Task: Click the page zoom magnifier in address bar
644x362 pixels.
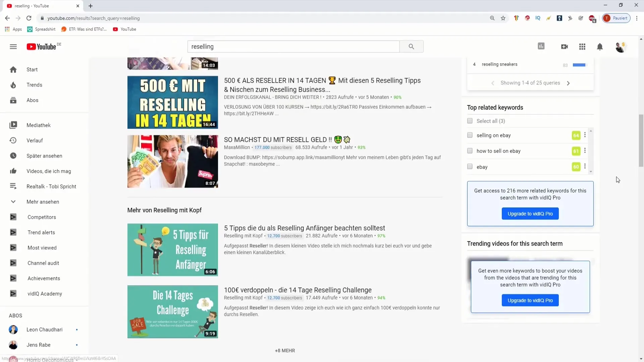Action: 492,18
